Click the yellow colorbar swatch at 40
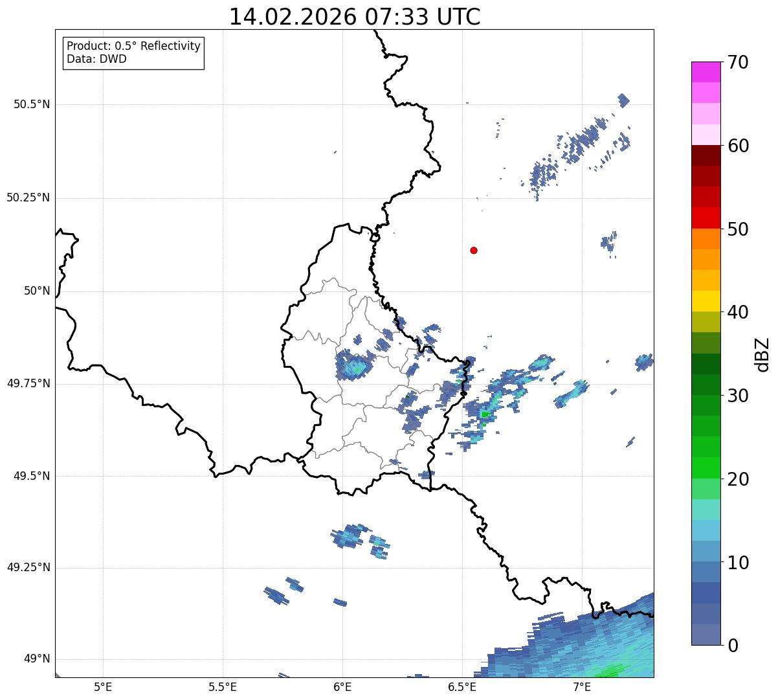This screenshot has width=778, height=700. click(706, 302)
